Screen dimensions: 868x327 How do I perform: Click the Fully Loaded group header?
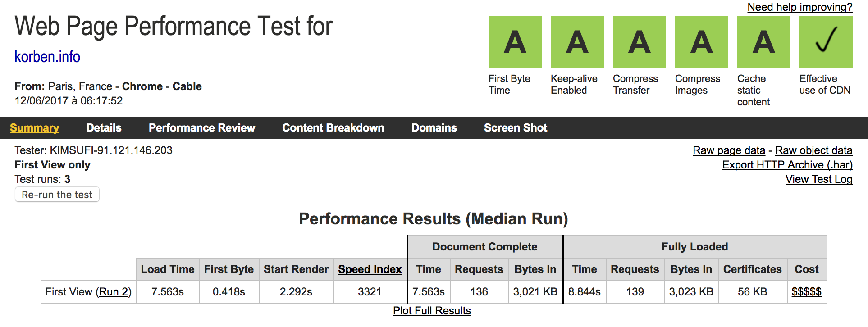[x=695, y=247]
